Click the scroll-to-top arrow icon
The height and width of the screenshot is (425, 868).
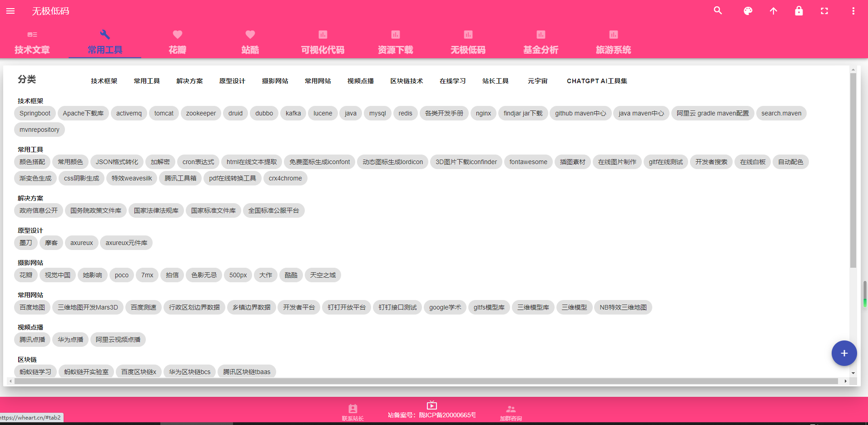pyautogui.click(x=773, y=11)
